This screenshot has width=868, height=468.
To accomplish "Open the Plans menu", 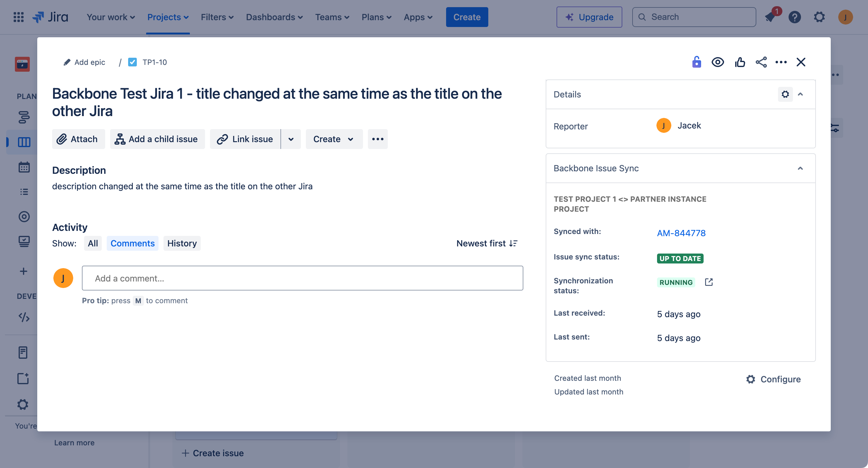I will pyautogui.click(x=376, y=17).
